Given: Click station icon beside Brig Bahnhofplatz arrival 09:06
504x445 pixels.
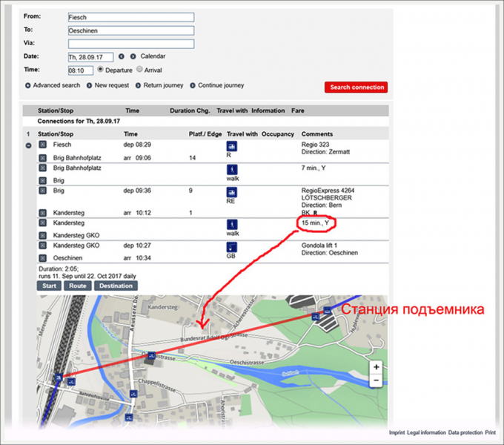Looking at the screenshot, I should [x=43, y=158].
